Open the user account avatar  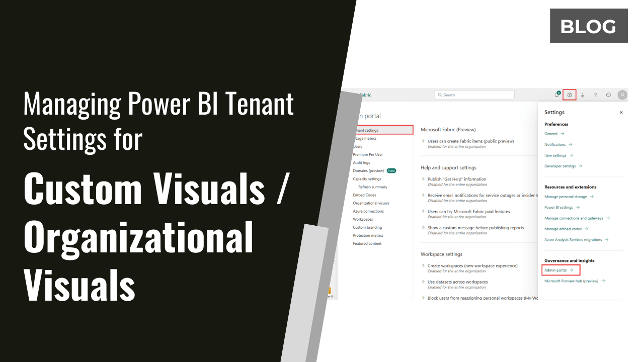pyautogui.click(x=622, y=95)
